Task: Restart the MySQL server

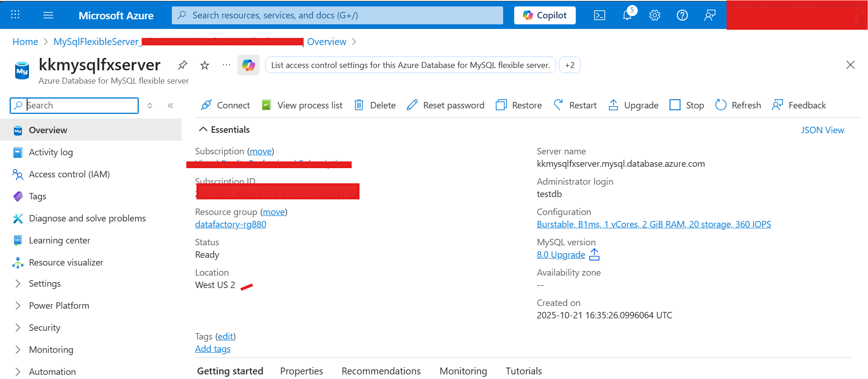Action: tap(575, 105)
